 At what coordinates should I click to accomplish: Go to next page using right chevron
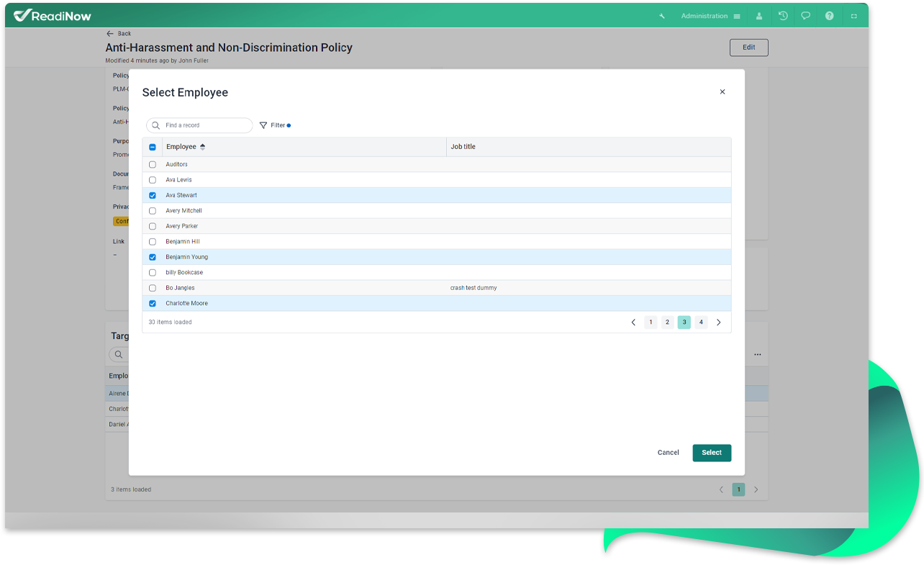point(718,322)
